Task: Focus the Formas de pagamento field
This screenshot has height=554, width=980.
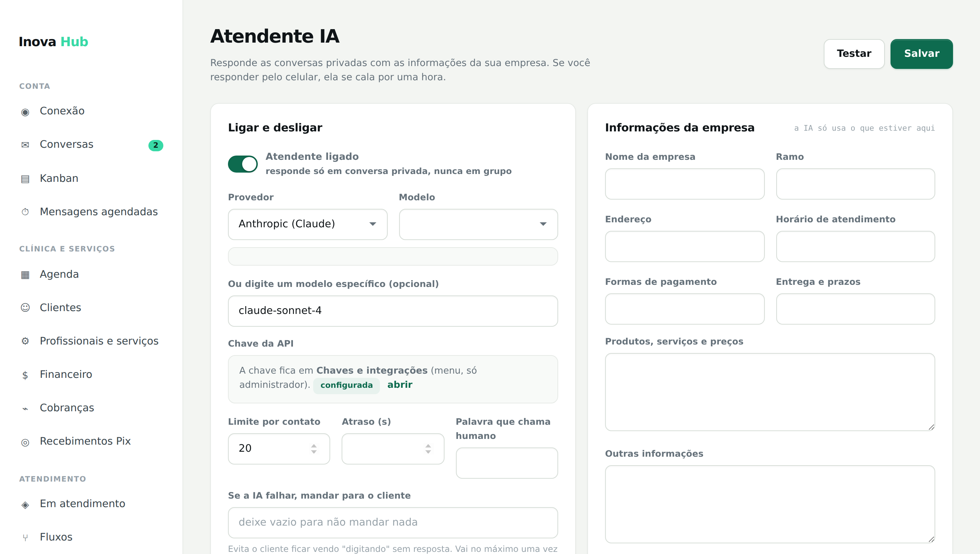Action: 685,309
